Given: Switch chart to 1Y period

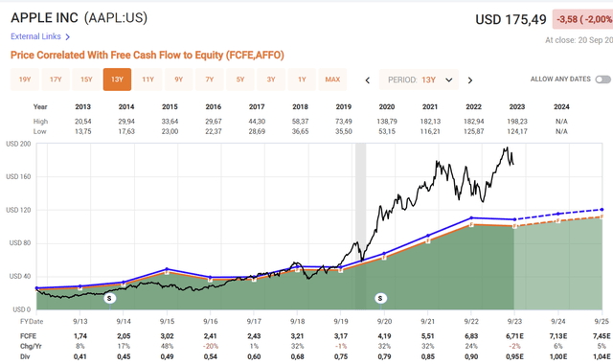Looking at the screenshot, I should [x=302, y=80].
